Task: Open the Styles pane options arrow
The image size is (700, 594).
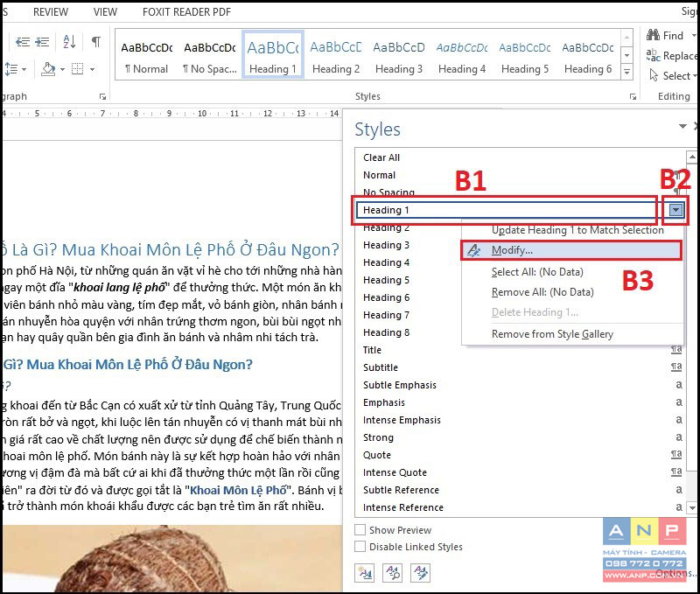Action: pos(682,126)
